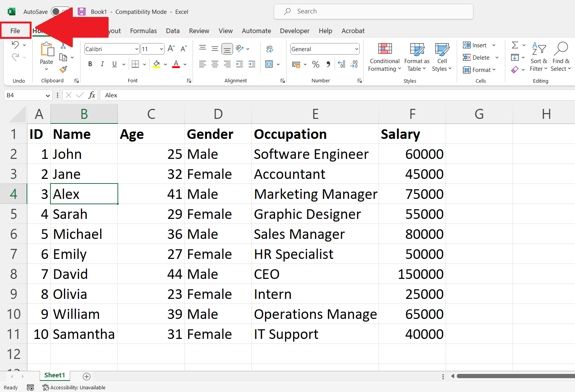Open the Number Format dropdown showing General
Image resolution: width=575 pixels, height=392 pixels.
[357, 49]
